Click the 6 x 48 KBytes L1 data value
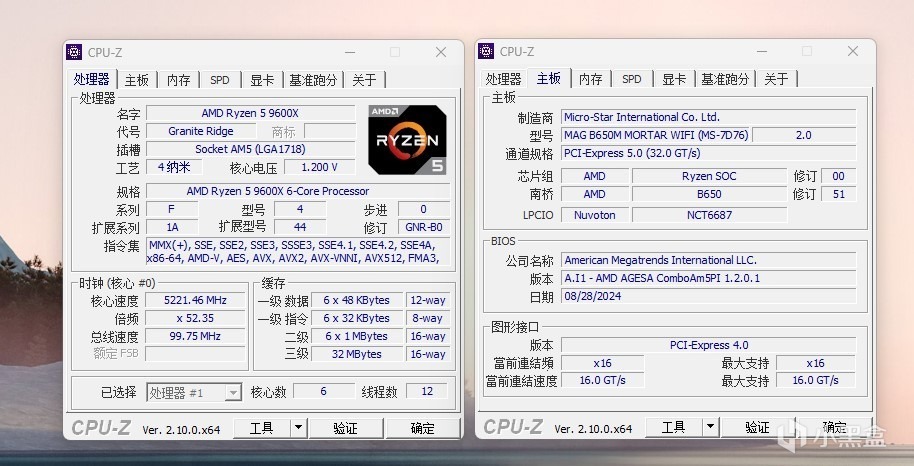The image size is (914, 466). point(357,300)
